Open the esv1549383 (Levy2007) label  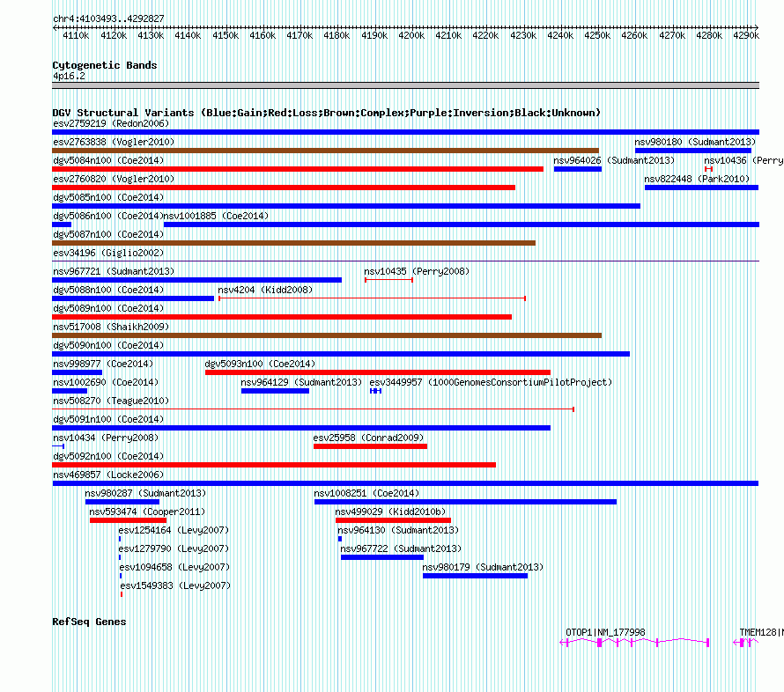[x=175, y=585]
